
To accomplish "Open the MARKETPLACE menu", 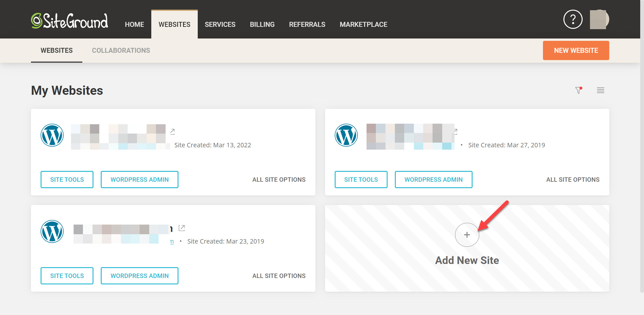I will point(364,24).
